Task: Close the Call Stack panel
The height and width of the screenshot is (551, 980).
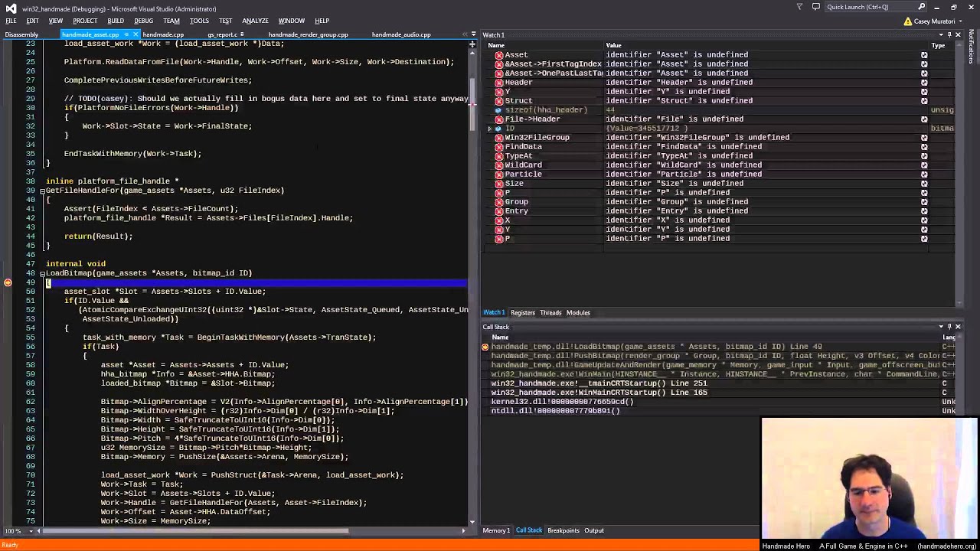Action: (x=958, y=327)
